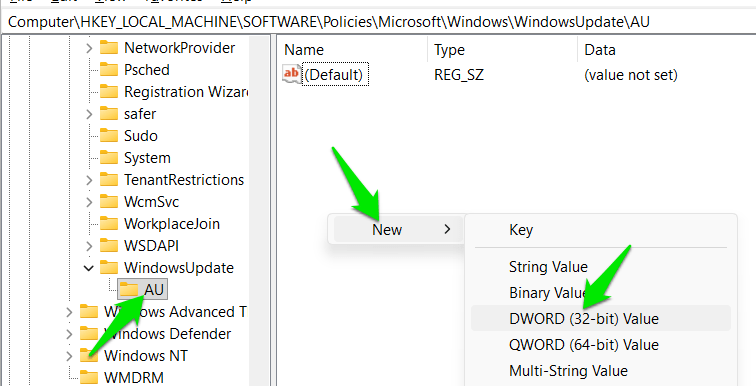
Task: Click the NetworkProvider folder icon
Action: pos(109,48)
